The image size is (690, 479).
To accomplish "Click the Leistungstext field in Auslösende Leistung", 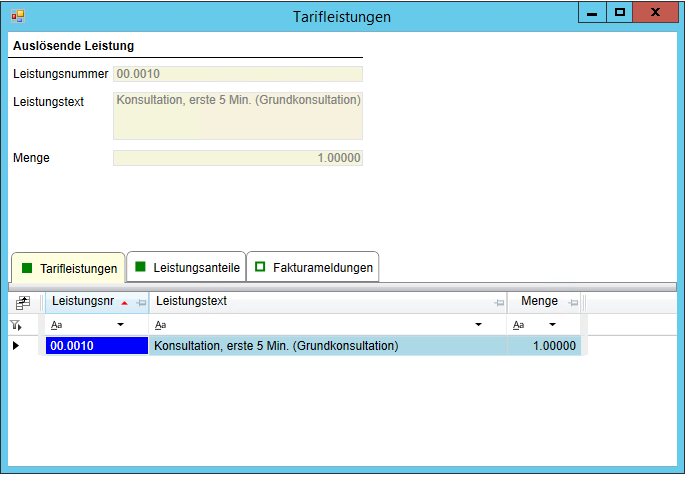I will tap(238, 116).
